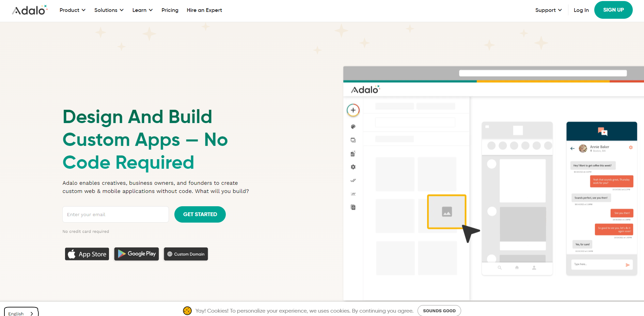Click the back arrow in the chat header
This screenshot has width=644, height=316.
click(572, 148)
